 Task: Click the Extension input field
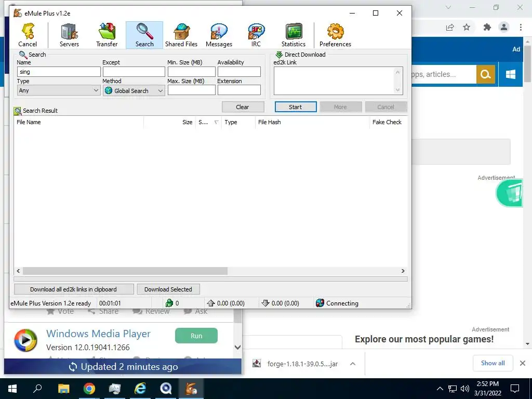pyautogui.click(x=239, y=90)
